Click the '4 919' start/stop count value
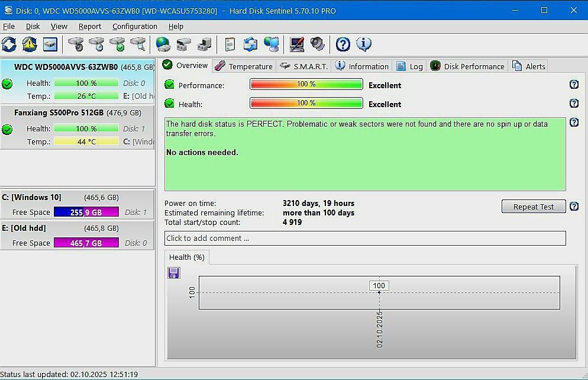Screen dimensions: 588x380 point(292,222)
